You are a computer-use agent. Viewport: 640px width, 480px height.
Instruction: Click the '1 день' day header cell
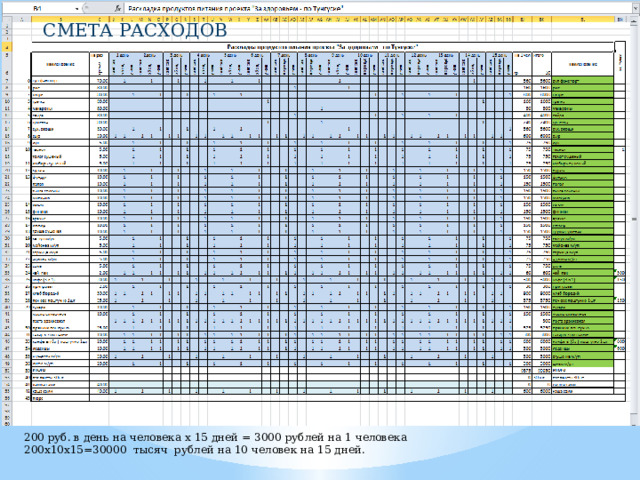pos(122,55)
